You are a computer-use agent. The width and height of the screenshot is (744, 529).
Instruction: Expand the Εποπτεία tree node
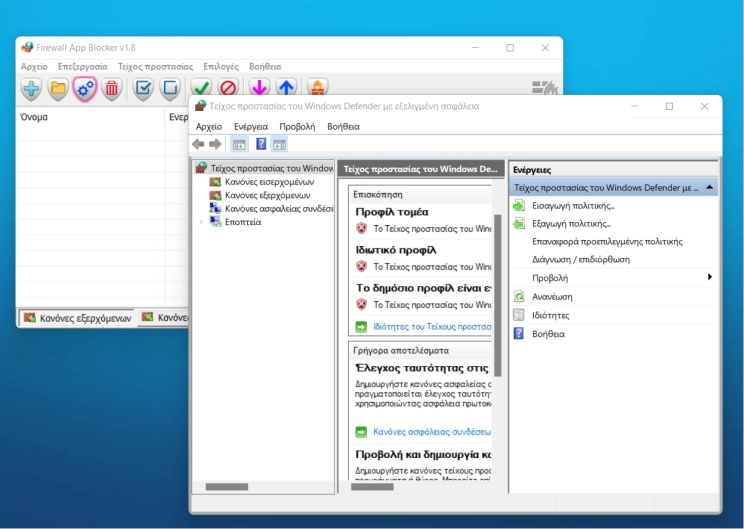coord(201,222)
